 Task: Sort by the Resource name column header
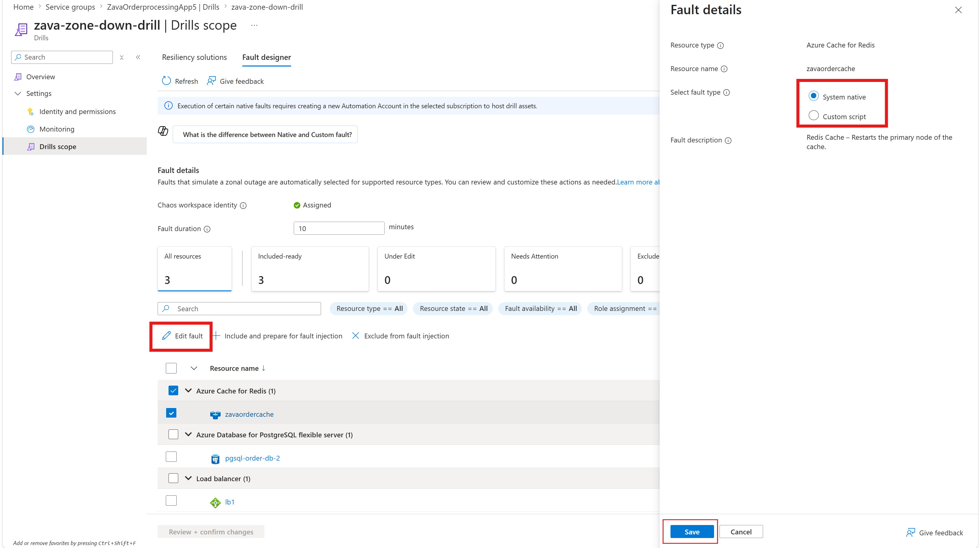point(238,368)
